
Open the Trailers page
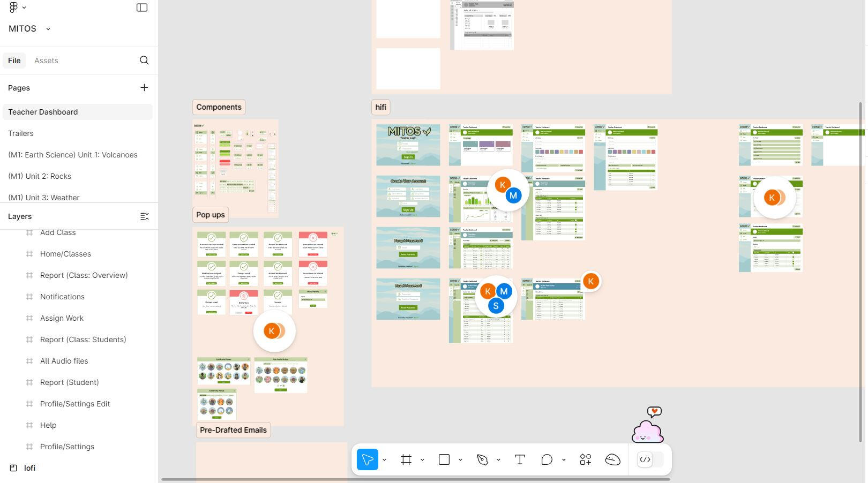[21, 133]
